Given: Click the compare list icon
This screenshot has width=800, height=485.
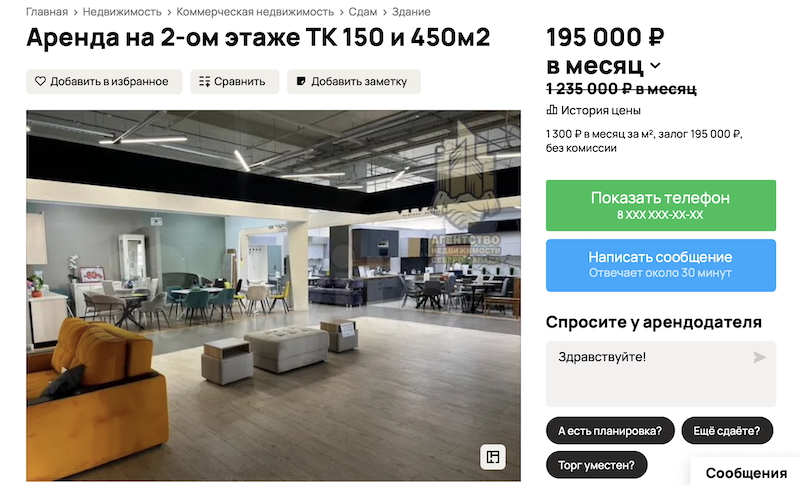Looking at the screenshot, I should pyautogui.click(x=205, y=82).
